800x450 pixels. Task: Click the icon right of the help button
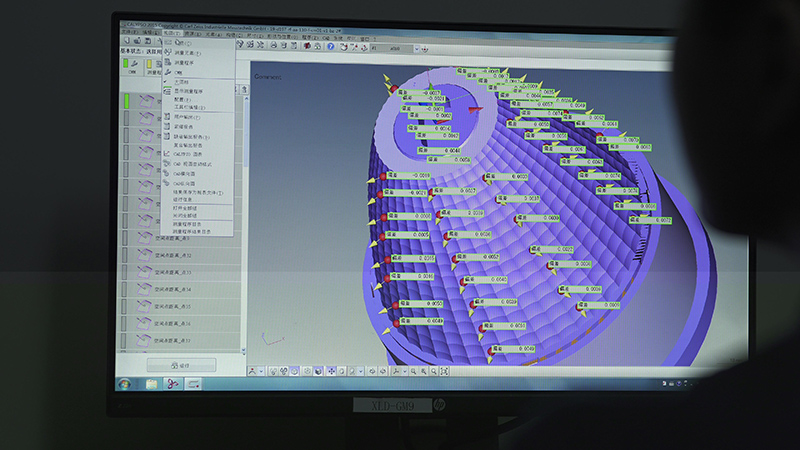pos(343,47)
